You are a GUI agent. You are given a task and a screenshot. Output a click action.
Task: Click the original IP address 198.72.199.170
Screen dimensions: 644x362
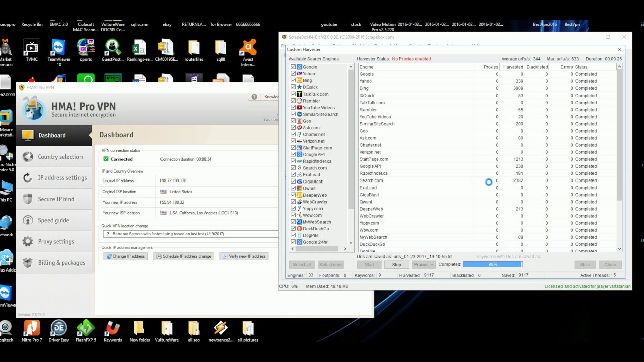[x=173, y=180]
